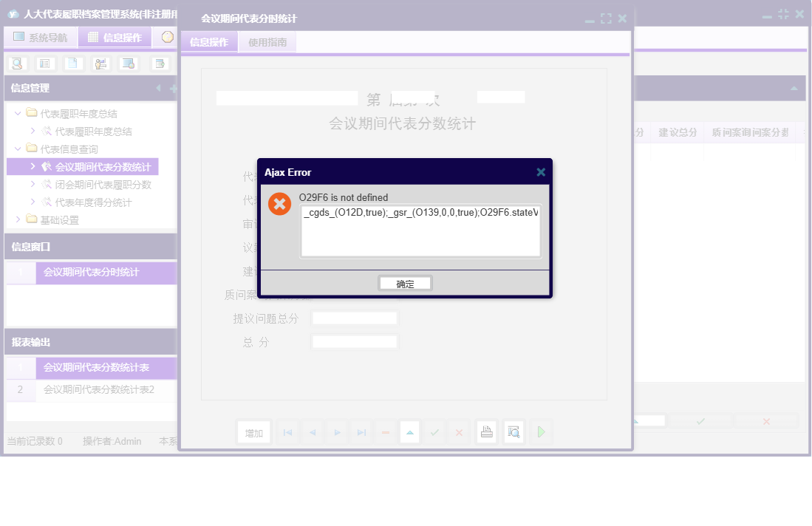Click the person-with-form icon in main toolbar
This screenshot has width=812, height=526.
(x=100, y=64)
